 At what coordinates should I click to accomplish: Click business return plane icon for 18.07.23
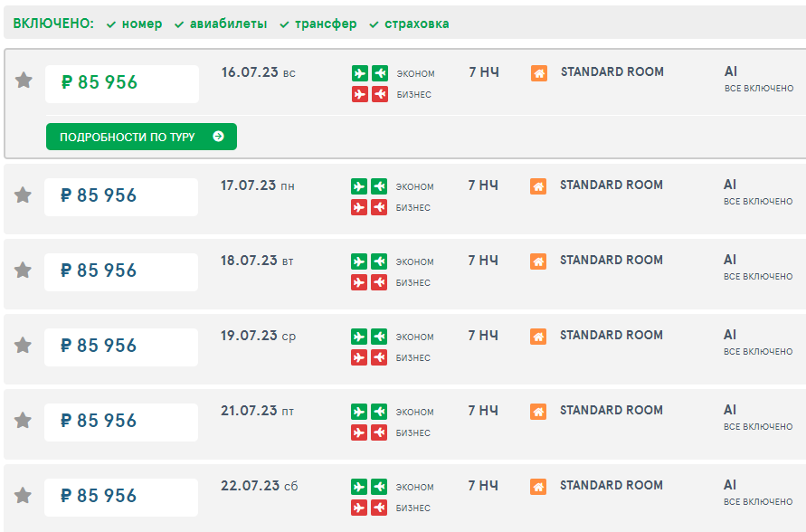click(x=379, y=282)
